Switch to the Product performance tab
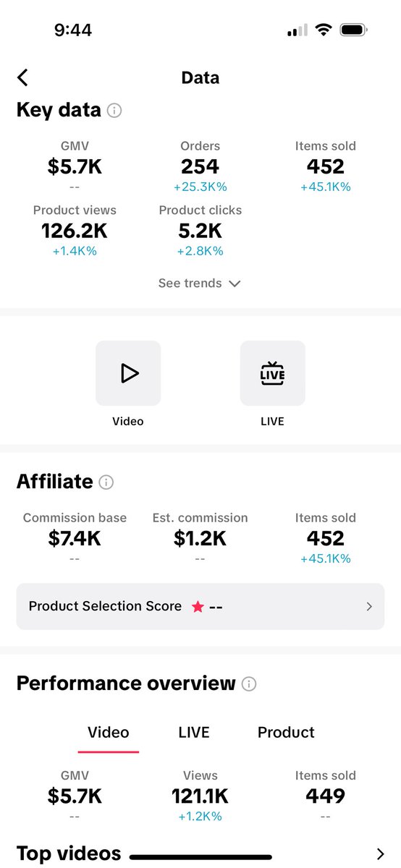401x868 pixels. (x=286, y=732)
